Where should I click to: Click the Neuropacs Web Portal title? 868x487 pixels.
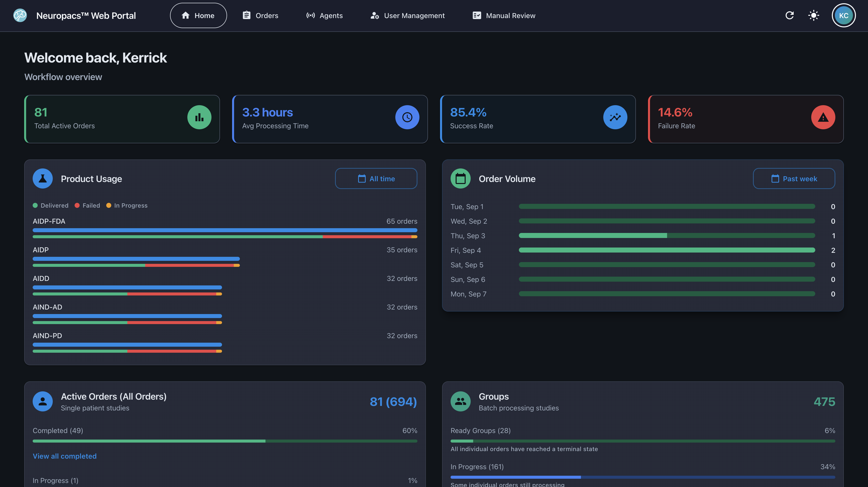pyautogui.click(x=86, y=16)
